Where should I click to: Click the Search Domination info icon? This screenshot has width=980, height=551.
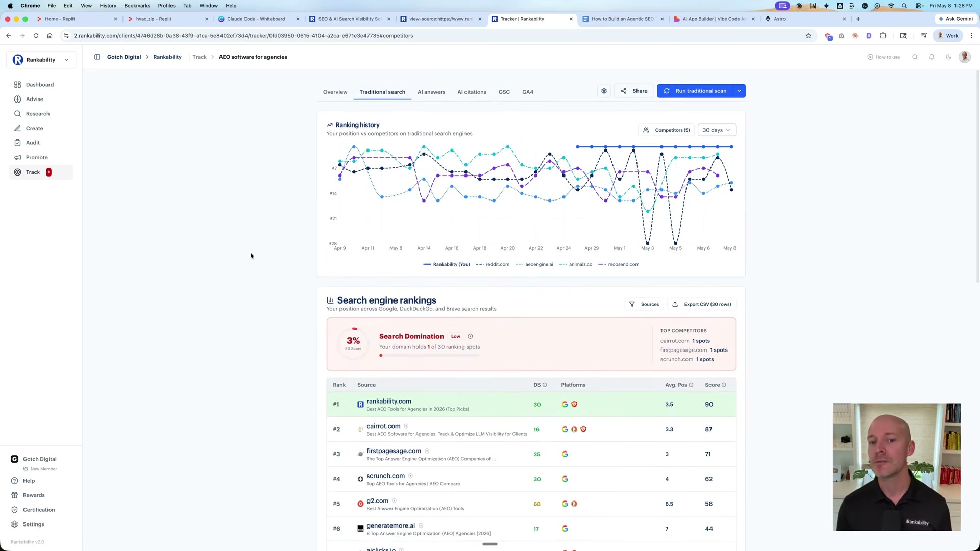pos(470,336)
